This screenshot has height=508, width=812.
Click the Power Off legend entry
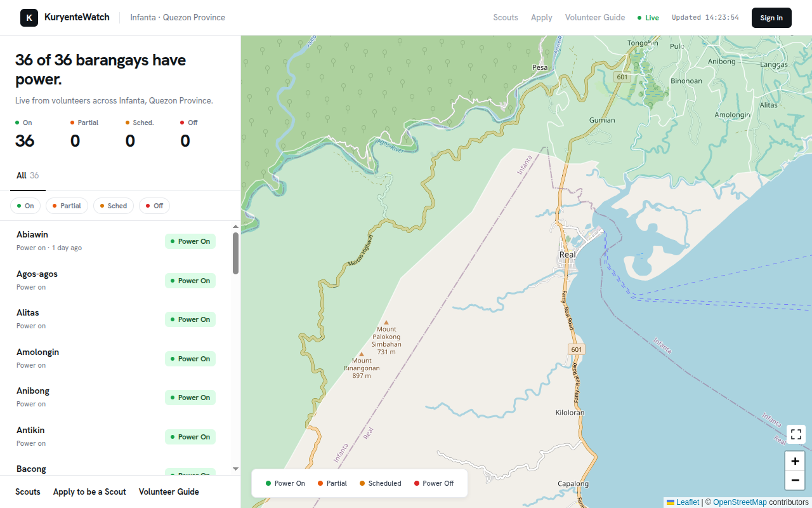point(434,483)
